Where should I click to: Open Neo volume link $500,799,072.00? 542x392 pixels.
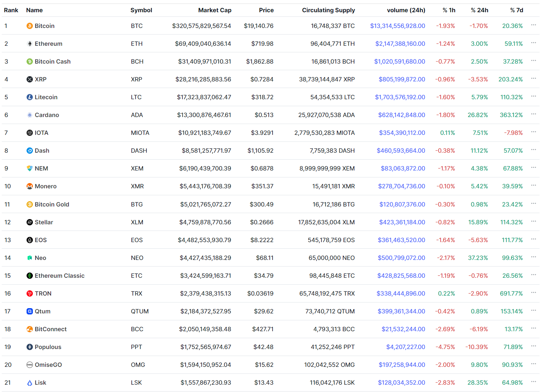402,258
